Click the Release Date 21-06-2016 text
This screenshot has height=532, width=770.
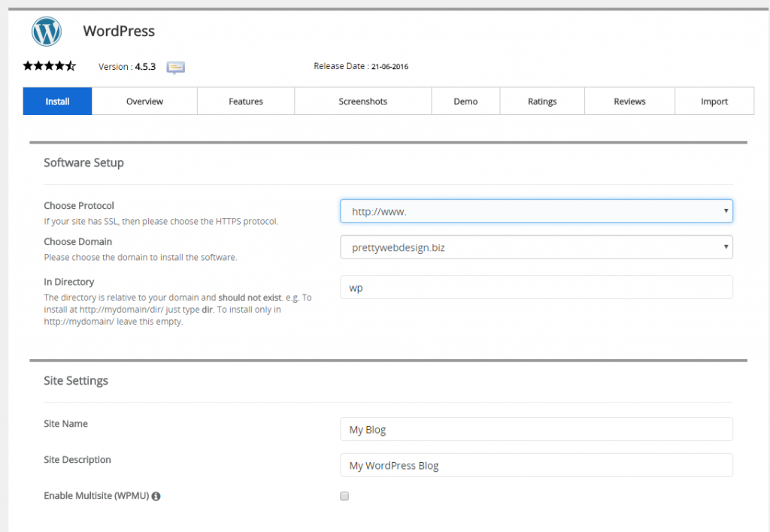coord(361,66)
